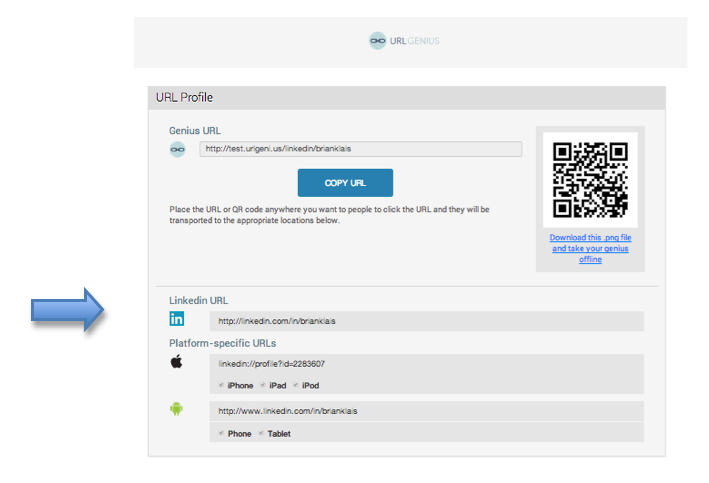The width and height of the screenshot is (709, 483).
Task: Select the LinkedIn URL field
Action: (426, 321)
